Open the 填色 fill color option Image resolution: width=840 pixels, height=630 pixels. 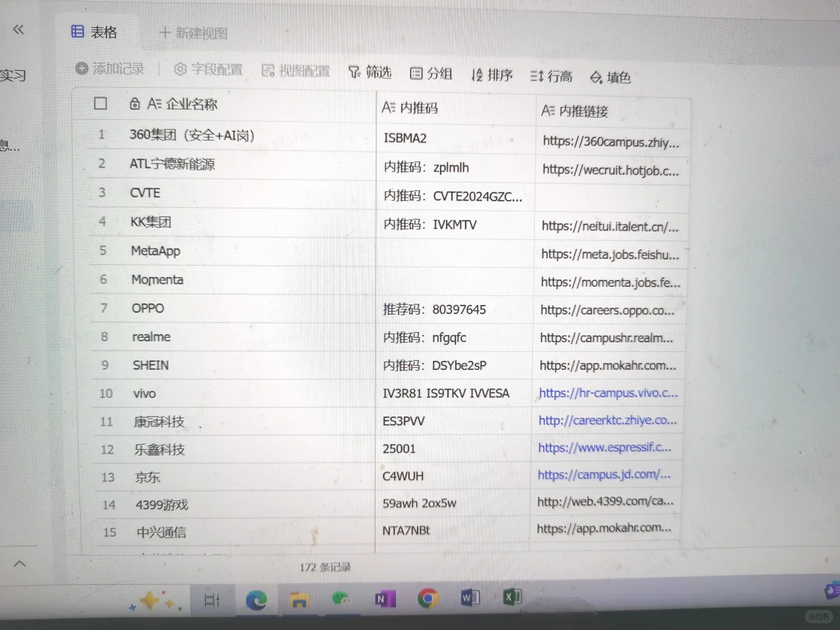pyautogui.click(x=610, y=77)
